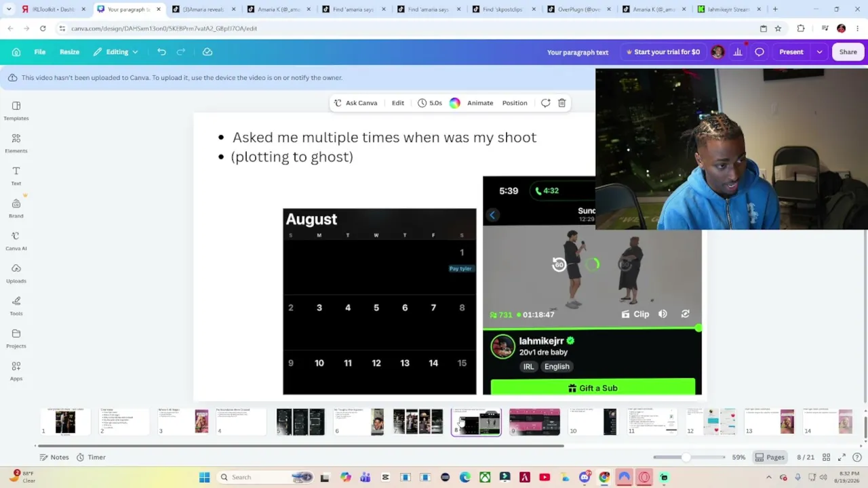
Task: Click the zoom slider handle
Action: point(686,457)
